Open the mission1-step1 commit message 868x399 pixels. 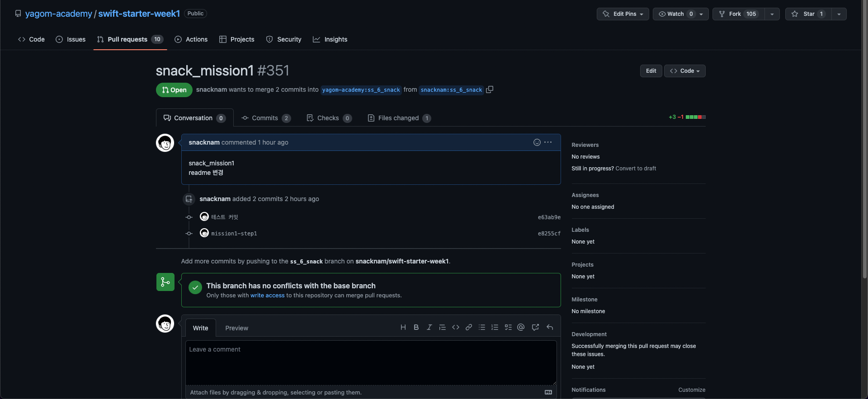click(x=234, y=234)
